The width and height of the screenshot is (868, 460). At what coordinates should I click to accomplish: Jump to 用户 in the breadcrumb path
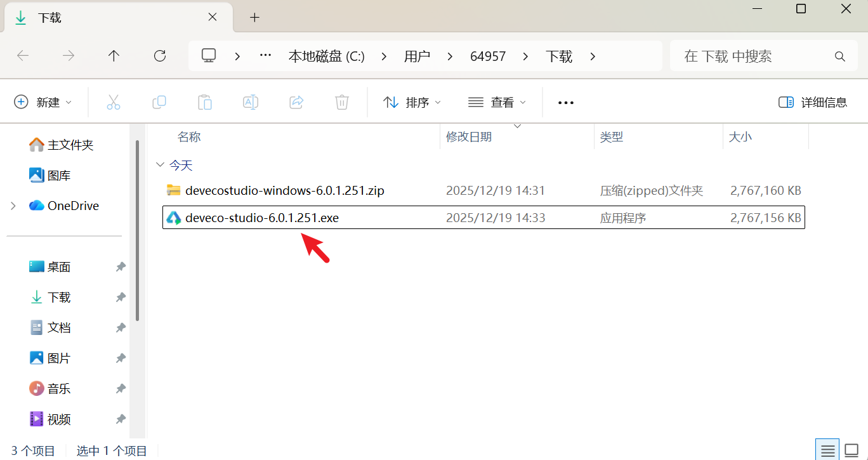(x=417, y=56)
